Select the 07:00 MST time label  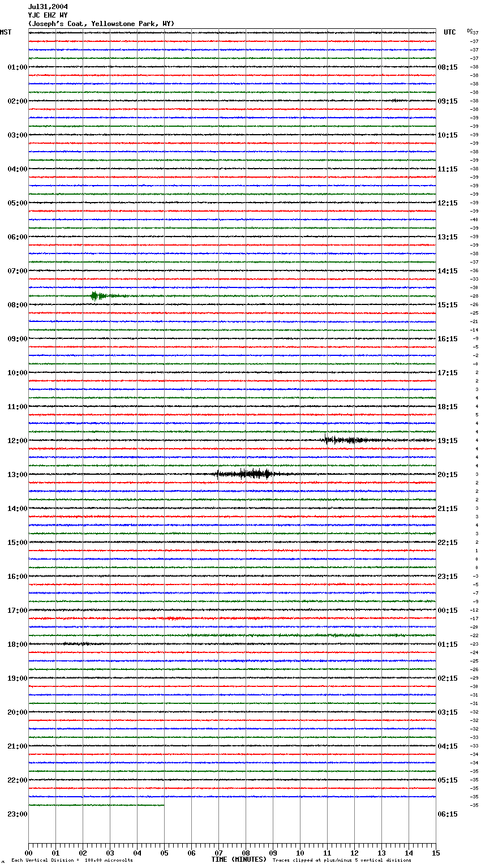click(x=18, y=271)
